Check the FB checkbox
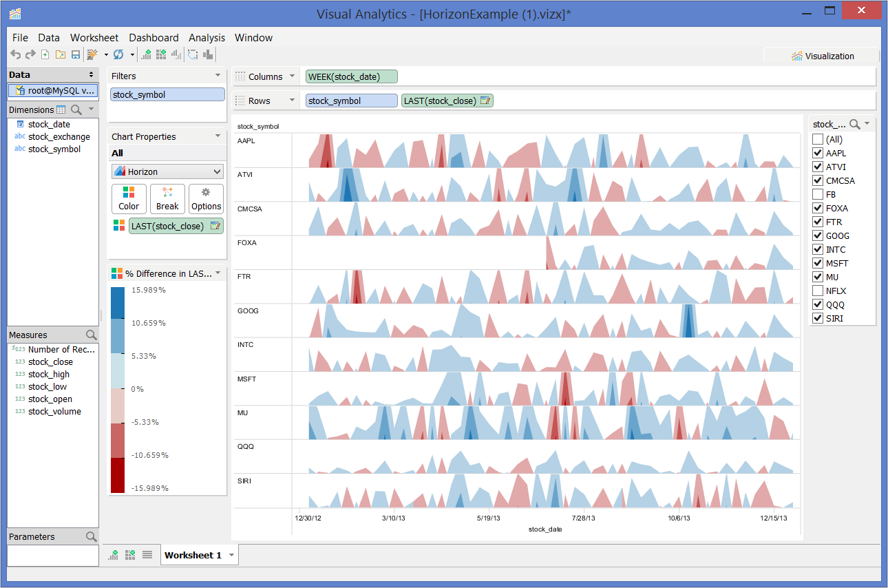The height and width of the screenshot is (588, 888). [817, 194]
